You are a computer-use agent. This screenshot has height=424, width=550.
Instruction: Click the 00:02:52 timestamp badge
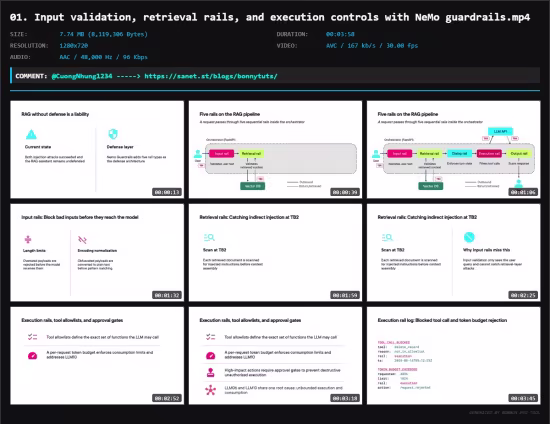click(167, 398)
